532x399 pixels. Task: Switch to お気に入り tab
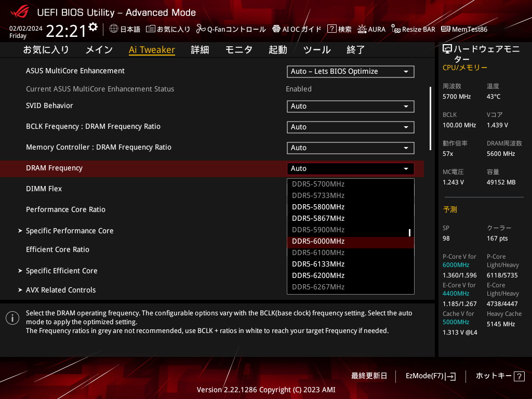46,50
